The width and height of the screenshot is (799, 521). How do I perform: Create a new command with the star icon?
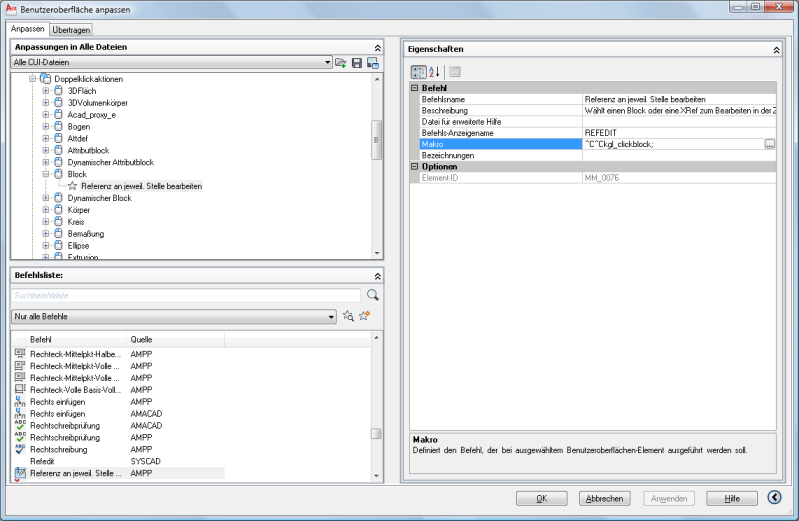pos(365,316)
